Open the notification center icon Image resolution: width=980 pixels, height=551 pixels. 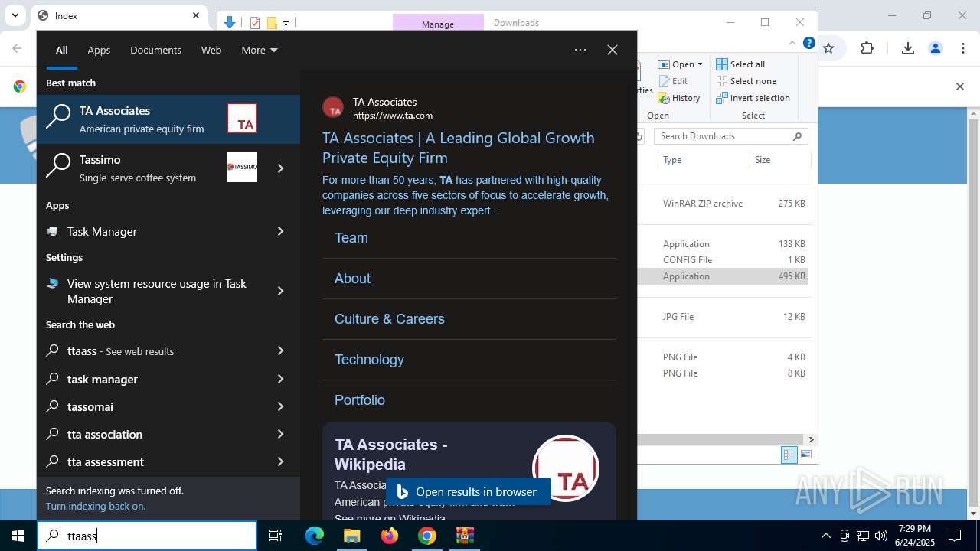pos(955,536)
